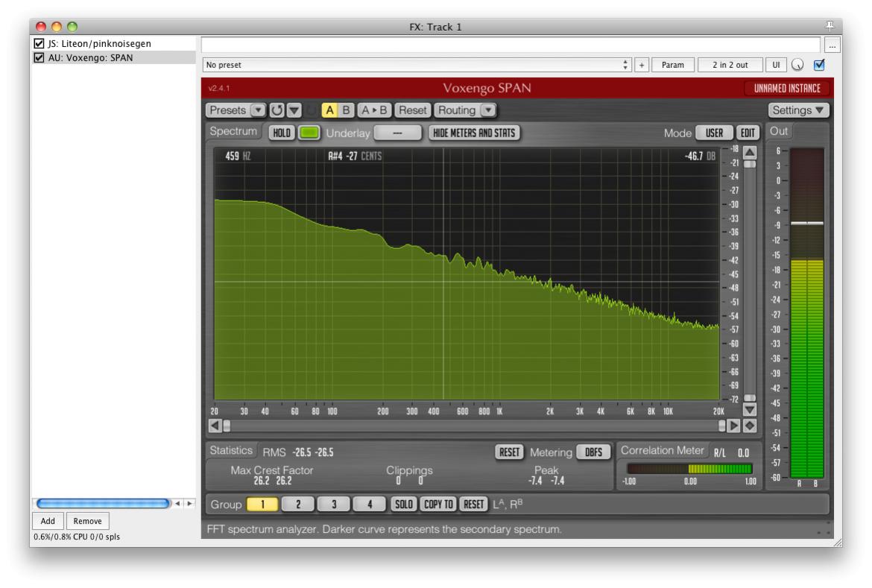Toggle JS Liteon/pinknoisegen checkbox
The height and width of the screenshot is (588, 872).
(39, 43)
